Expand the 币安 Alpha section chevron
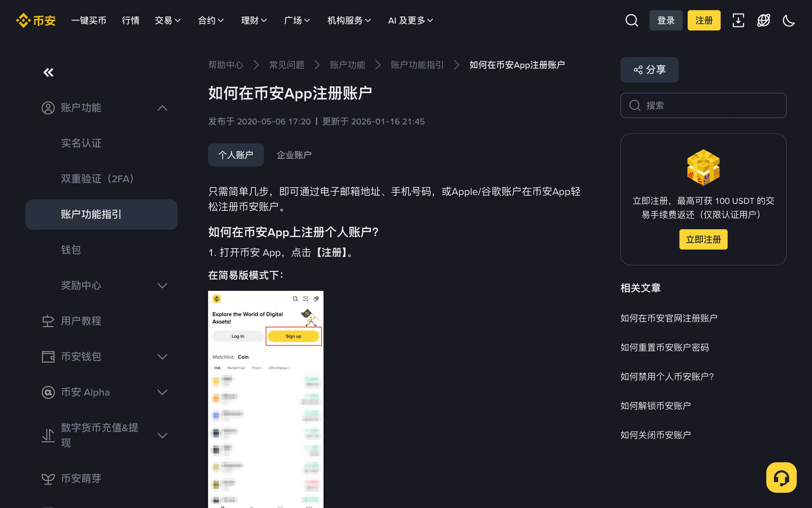 162,392
